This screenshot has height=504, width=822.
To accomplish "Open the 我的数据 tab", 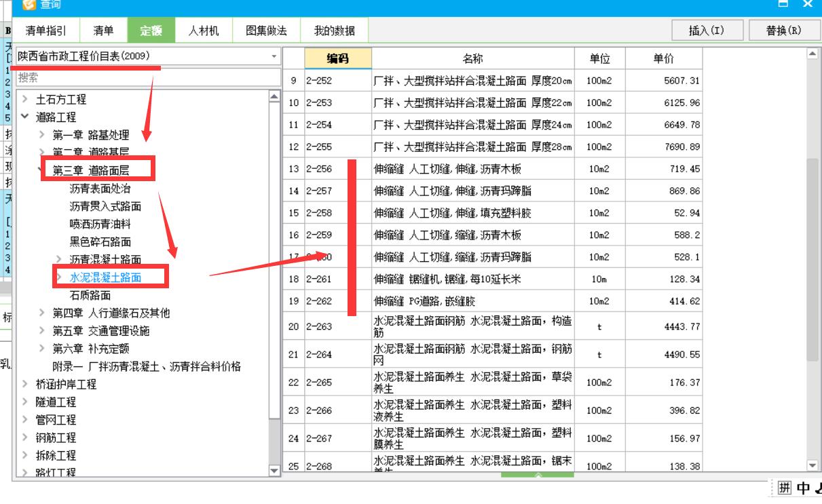I will click(334, 31).
